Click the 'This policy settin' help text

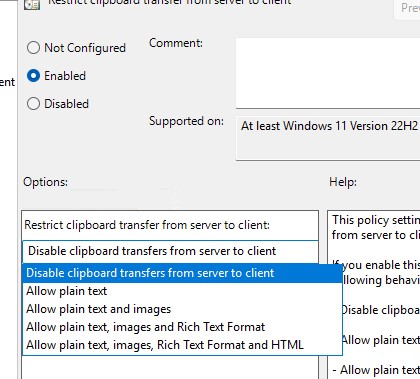coord(376,220)
